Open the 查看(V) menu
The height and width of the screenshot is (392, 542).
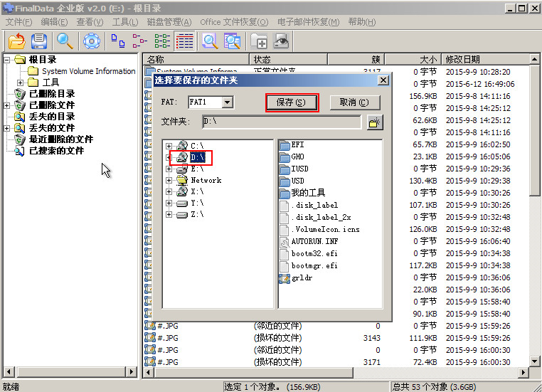click(x=90, y=22)
